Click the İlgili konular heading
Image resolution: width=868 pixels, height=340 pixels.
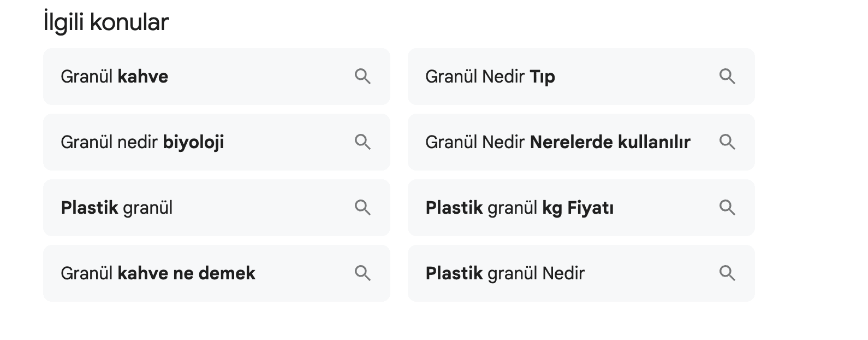point(106,22)
